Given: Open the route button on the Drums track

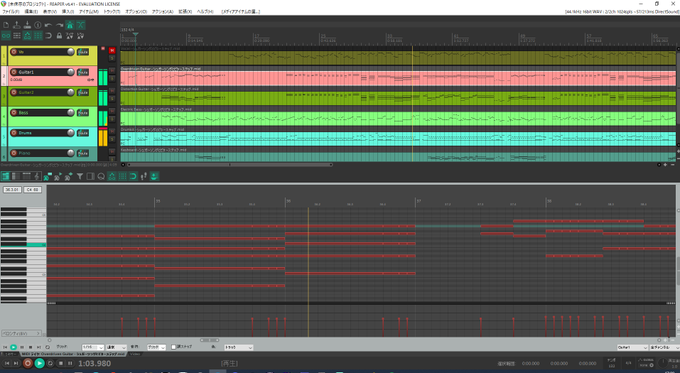Looking at the screenshot, I should pyautogui.click(x=83, y=133).
